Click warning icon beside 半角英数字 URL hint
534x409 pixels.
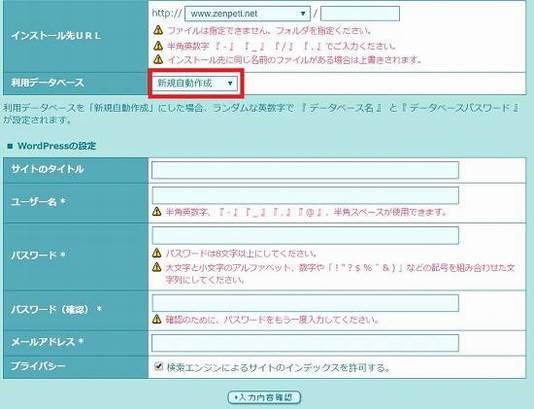(x=158, y=45)
